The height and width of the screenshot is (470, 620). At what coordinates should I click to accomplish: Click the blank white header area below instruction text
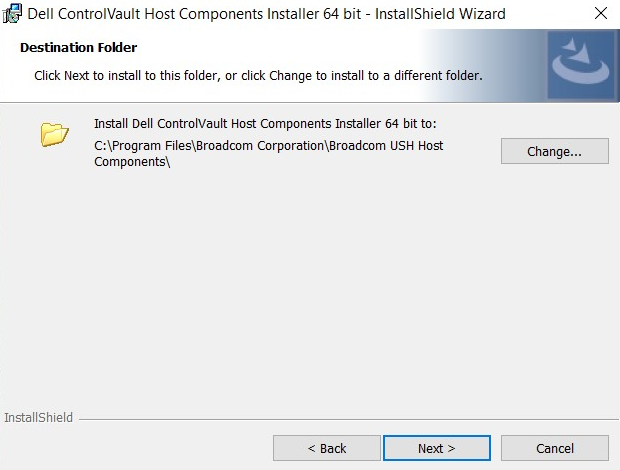pos(250,92)
